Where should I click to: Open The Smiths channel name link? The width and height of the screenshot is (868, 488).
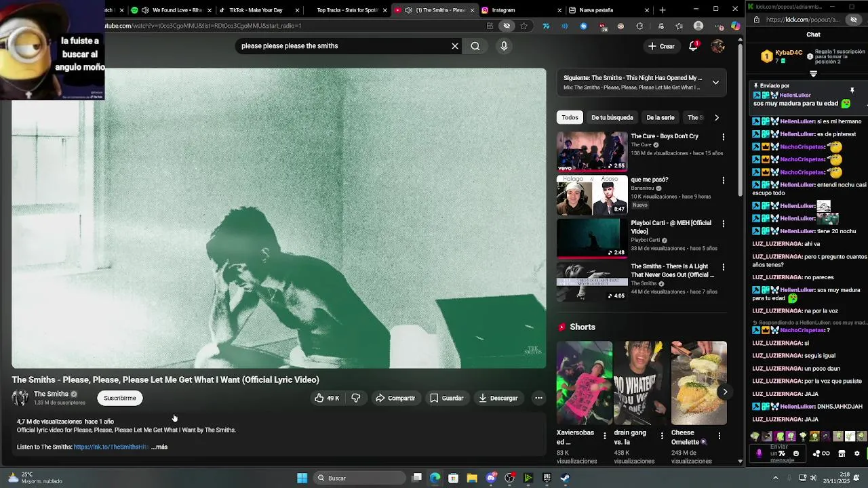coord(51,394)
